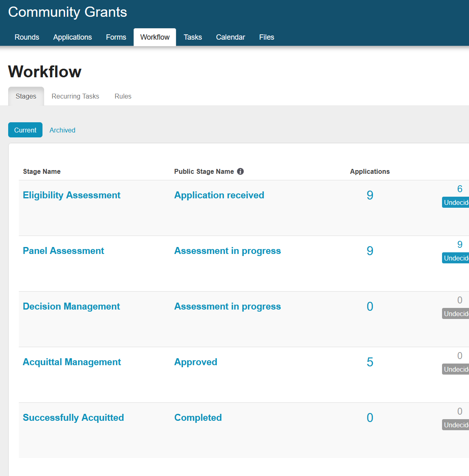The width and height of the screenshot is (469, 476).
Task: Open Acquittal Management stage
Action: pyautogui.click(x=72, y=362)
